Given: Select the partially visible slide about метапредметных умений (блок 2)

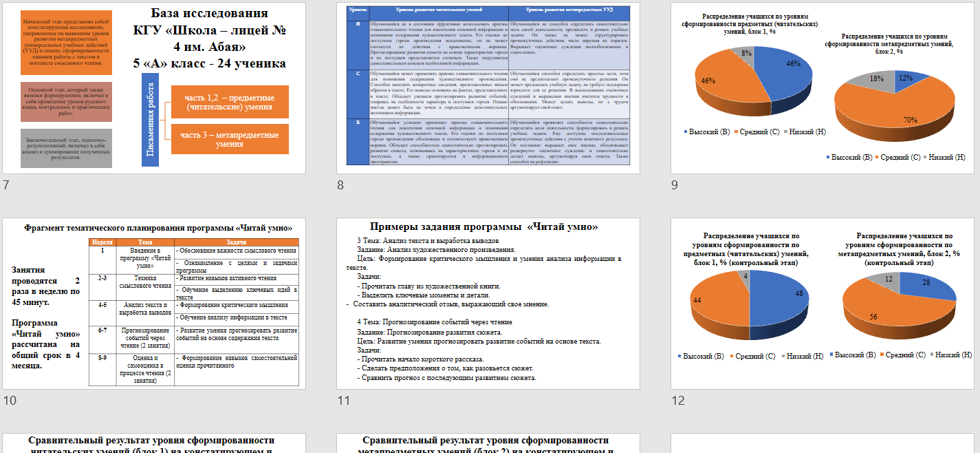Looking at the screenshot, I should point(488,443).
